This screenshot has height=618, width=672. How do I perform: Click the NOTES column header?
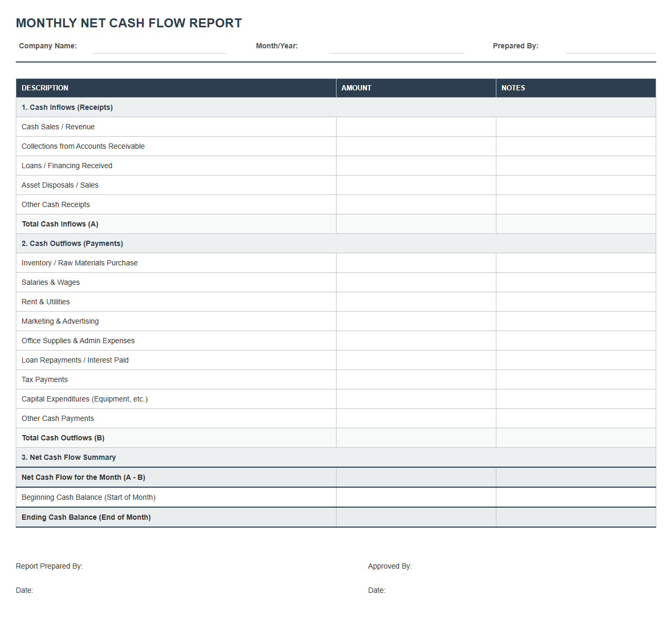[x=576, y=88]
